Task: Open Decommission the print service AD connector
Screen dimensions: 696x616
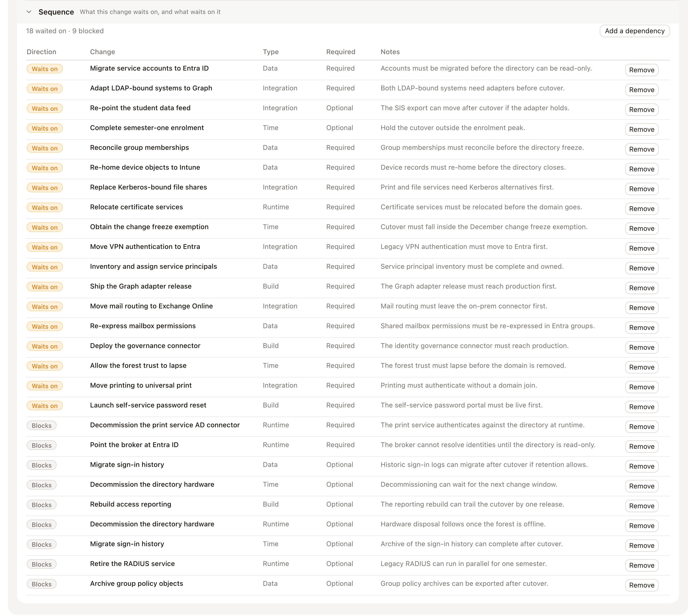Action: [165, 425]
